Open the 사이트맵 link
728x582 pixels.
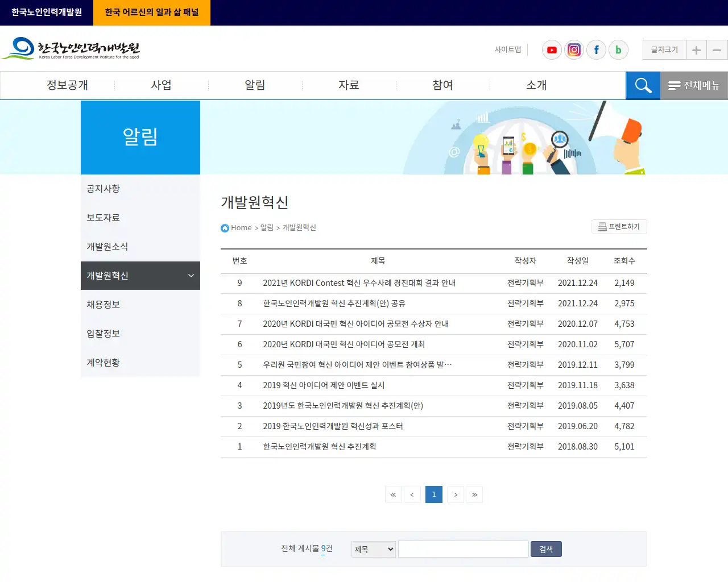click(x=508, y=50)
